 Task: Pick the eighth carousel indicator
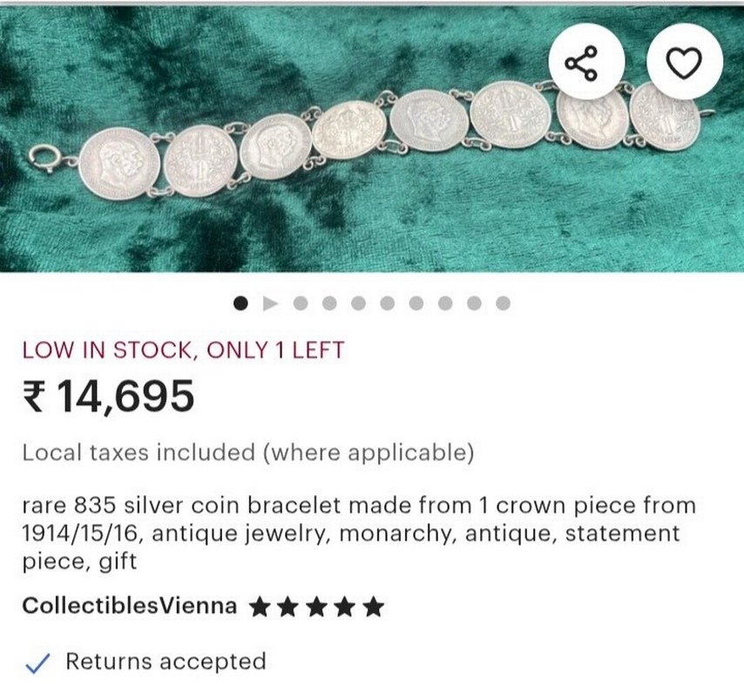[445, 303]
